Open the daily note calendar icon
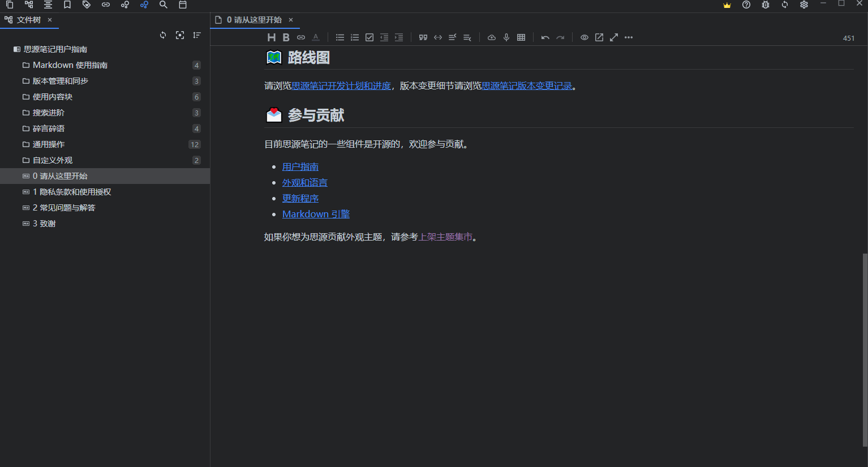The height and width of the screenshot is (467, 868). 182,5
